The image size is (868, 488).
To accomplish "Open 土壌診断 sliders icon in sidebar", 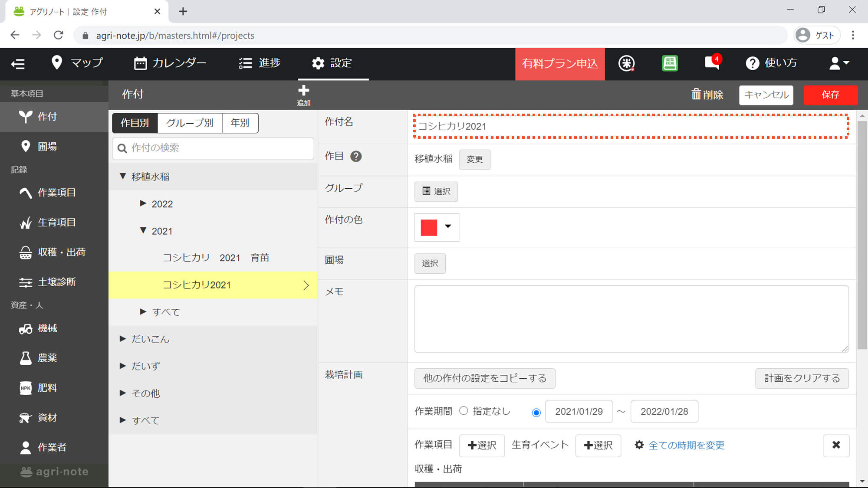I will tap(54, 282).
